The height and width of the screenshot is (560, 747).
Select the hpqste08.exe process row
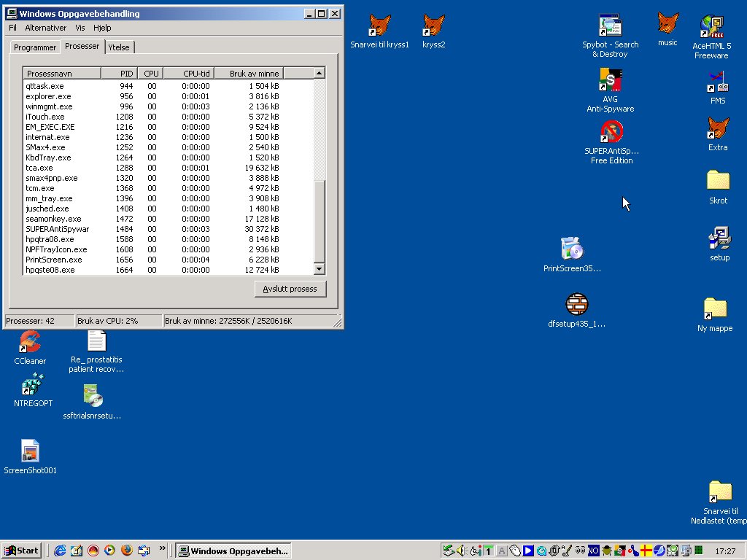(x=169, y=270)
